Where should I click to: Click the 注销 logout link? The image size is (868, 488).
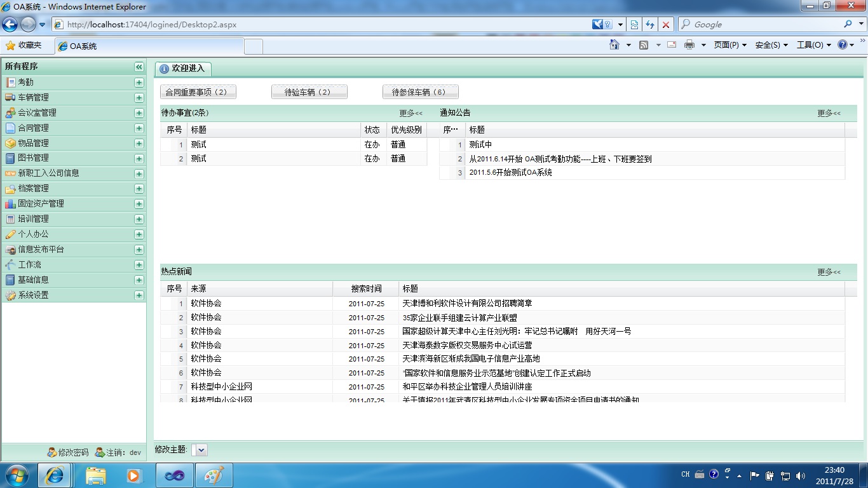(118, 452)
